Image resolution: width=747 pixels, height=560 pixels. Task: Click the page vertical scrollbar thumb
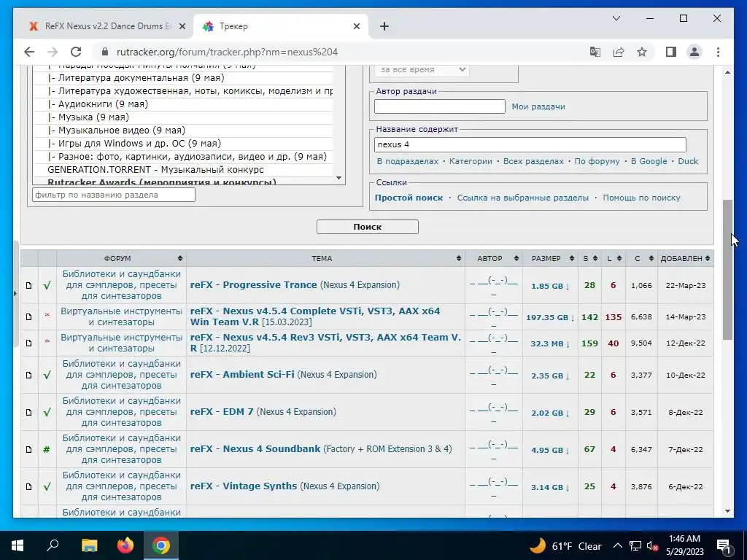727,270
